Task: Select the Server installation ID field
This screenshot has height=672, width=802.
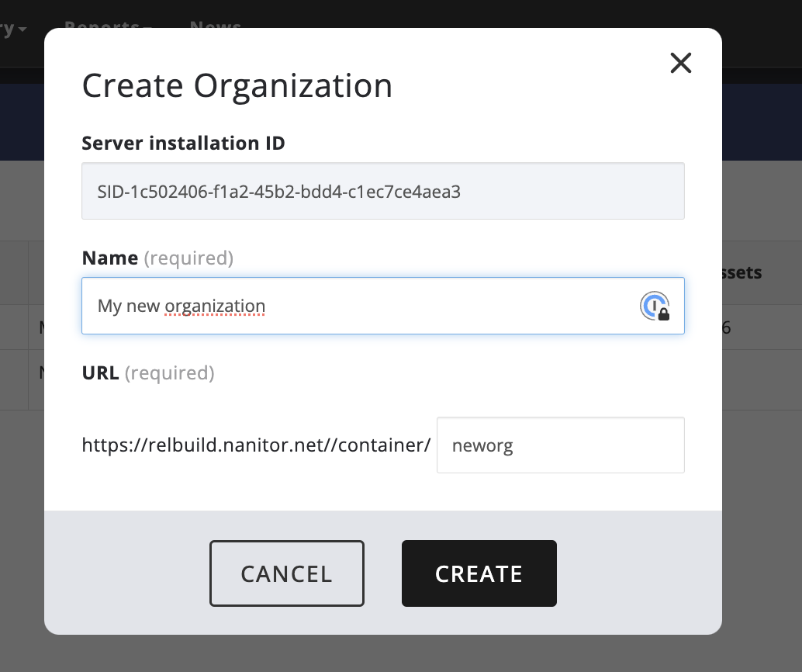Action: coord(382,191)
